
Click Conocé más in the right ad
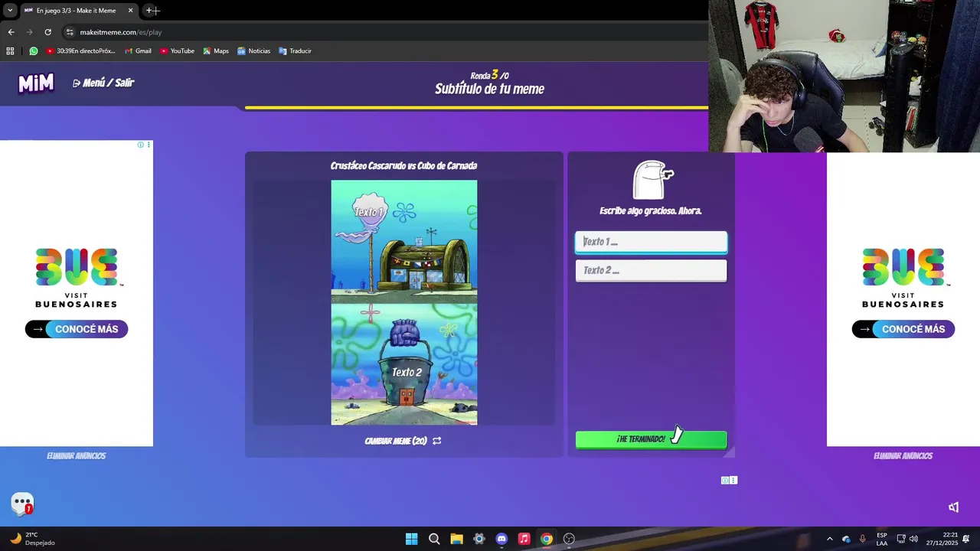click(903, 329)
